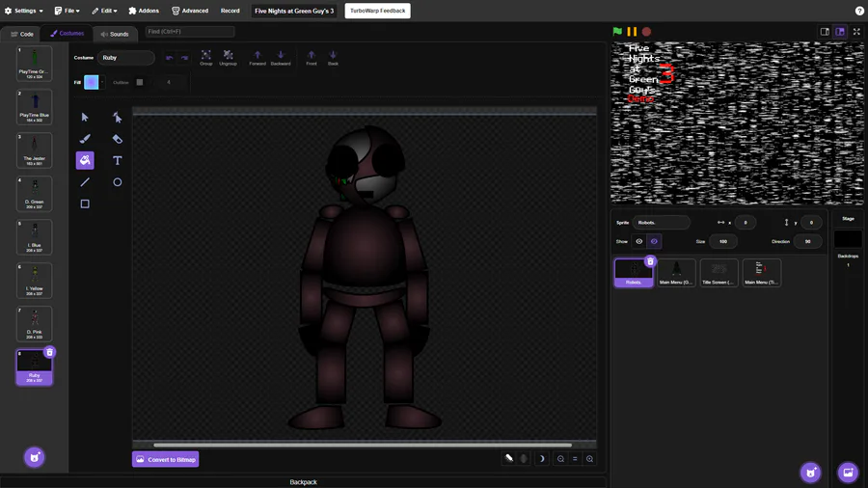
Task: Open the Advanced menu
Action: (190, 11)
